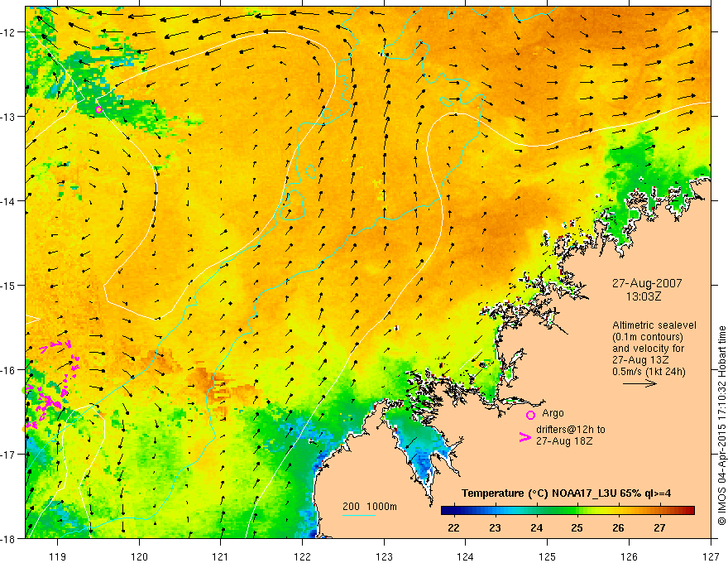Click longitude axis label '124'
This screenshot has width=728, height=563.
pyautogui.click(x=466, y=556)
